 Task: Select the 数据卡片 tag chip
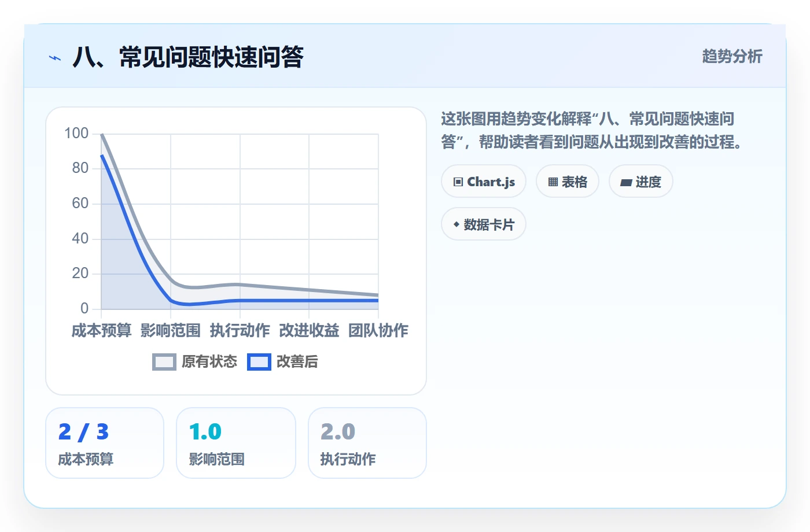point(484,224)
